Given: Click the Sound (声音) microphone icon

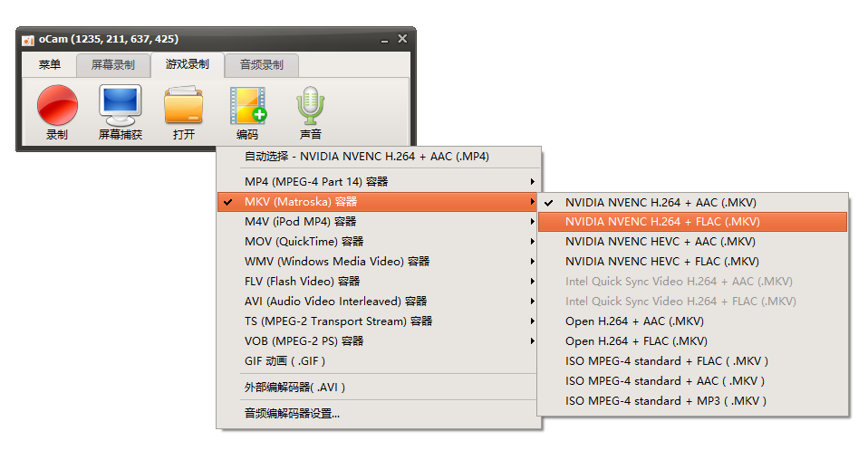Looking at the screenshot, I should click(310, 105).
